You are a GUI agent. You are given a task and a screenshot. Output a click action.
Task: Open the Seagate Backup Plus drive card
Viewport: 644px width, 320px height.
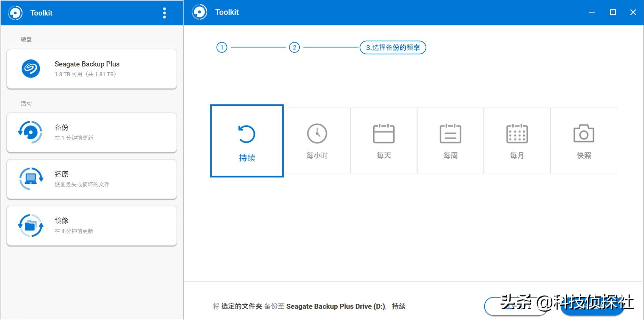click(x=92, y=69)
